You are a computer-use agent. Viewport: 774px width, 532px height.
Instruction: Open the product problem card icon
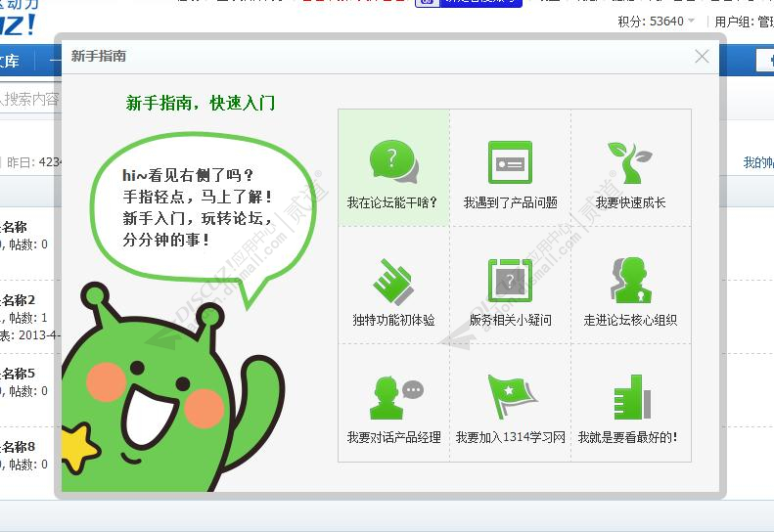[x=510, y=162]
